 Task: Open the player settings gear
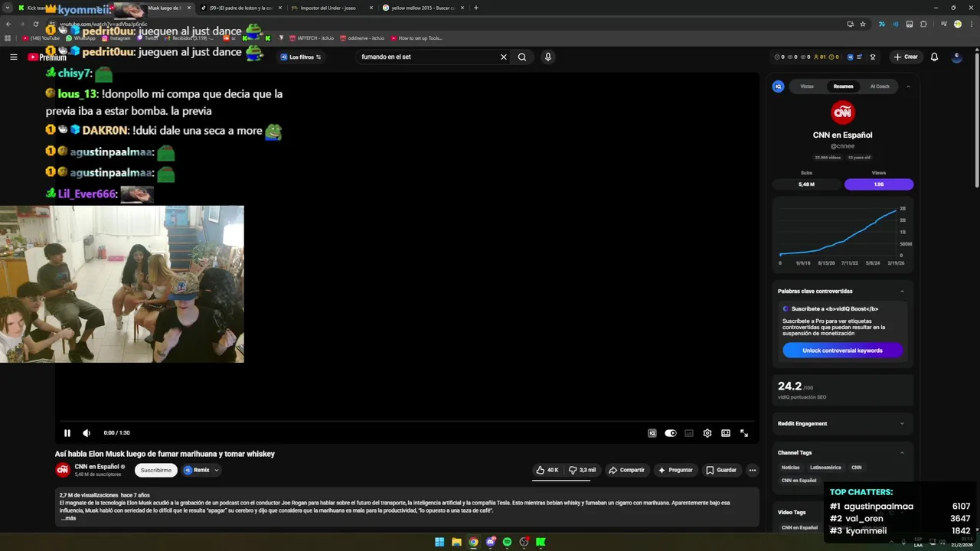click(x=707, y=433)
